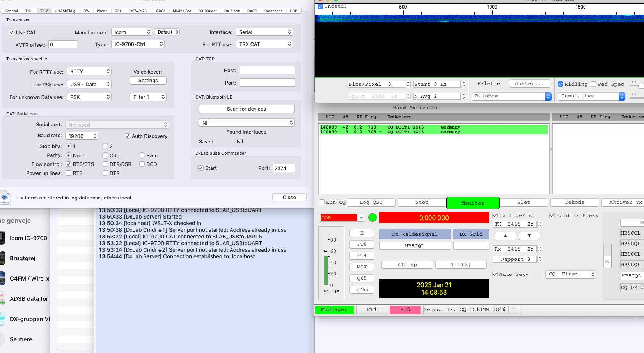Open the UDP tab
The image size is (644, 353).
pos(294,11)
